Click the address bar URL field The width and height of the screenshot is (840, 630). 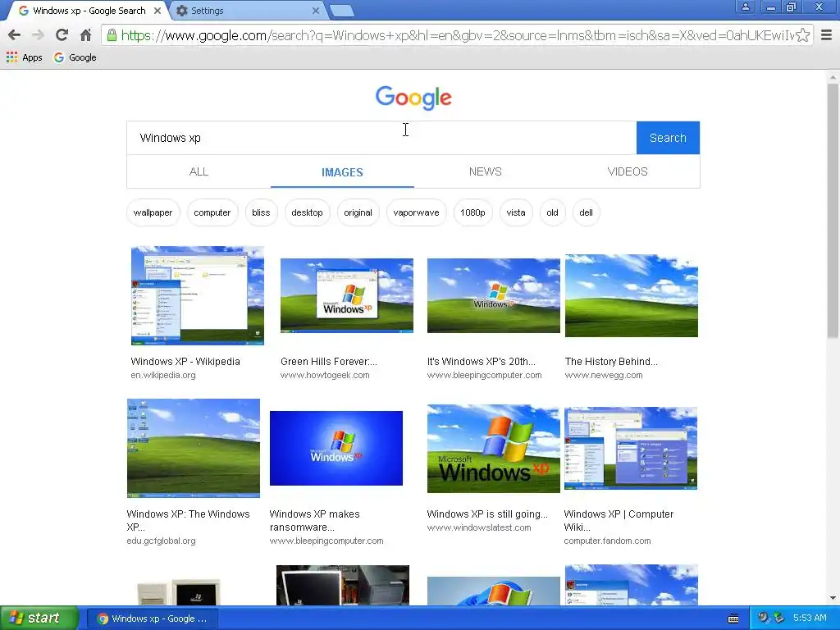(x=456, y=35)
